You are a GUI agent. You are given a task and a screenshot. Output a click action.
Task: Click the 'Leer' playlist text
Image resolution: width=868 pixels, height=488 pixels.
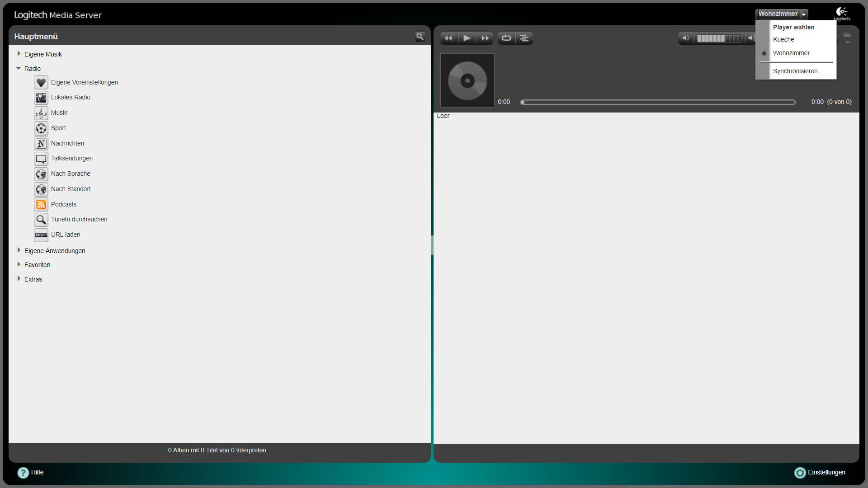point(443,116)
